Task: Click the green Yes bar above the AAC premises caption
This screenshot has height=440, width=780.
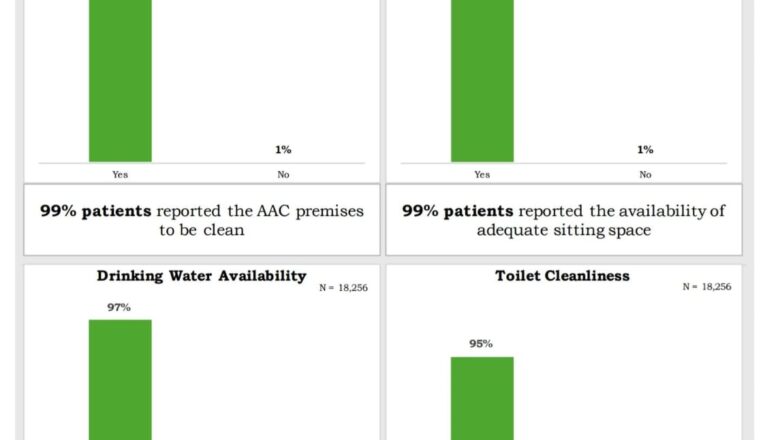Action: point(120,80)
